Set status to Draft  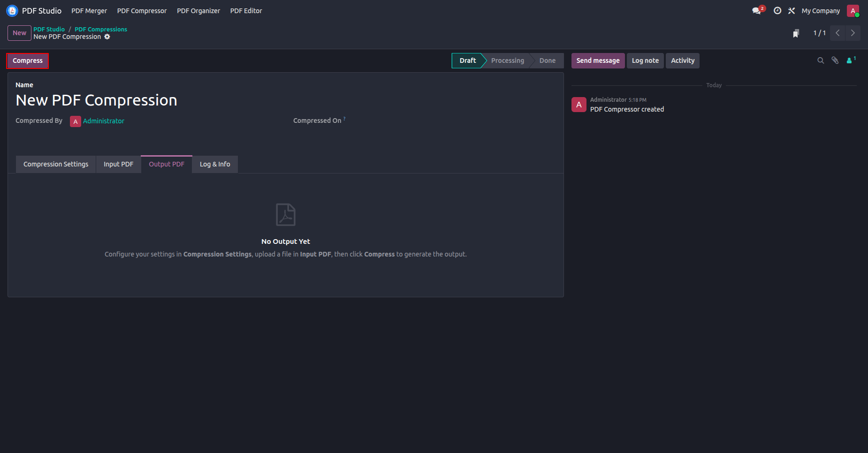click(x=468, y=60)
